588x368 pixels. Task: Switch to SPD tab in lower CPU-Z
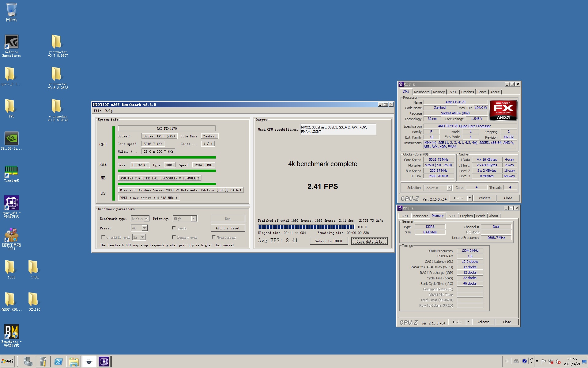(451, 216)
